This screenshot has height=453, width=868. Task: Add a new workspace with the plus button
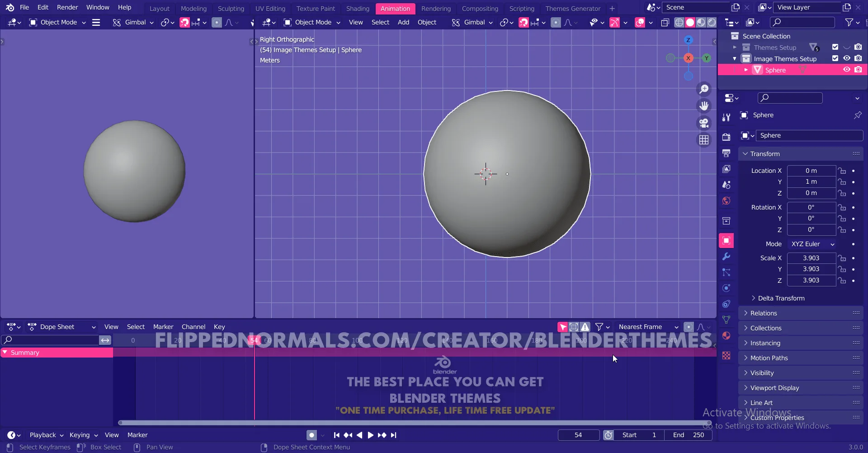(x=613, y=8)
